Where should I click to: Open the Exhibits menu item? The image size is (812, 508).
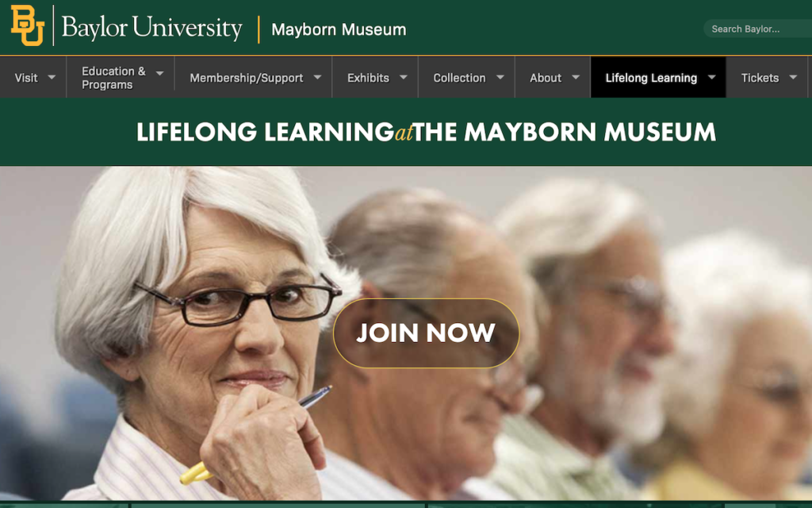pos(368,78)
